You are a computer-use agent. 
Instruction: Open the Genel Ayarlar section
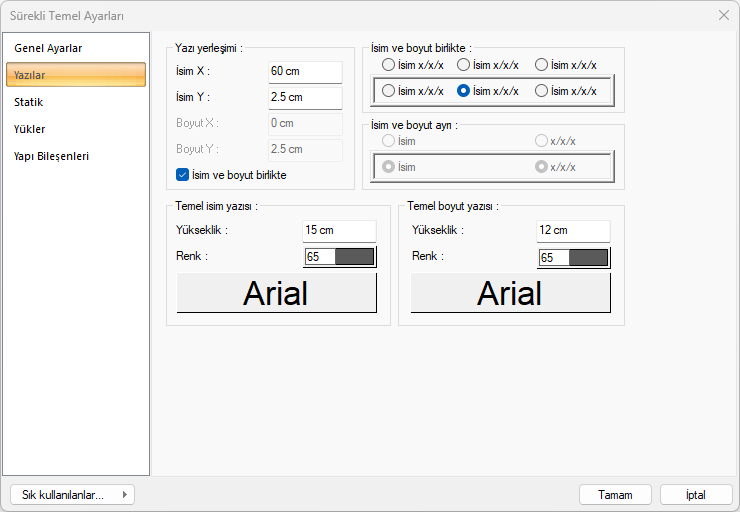click(48, 48)
